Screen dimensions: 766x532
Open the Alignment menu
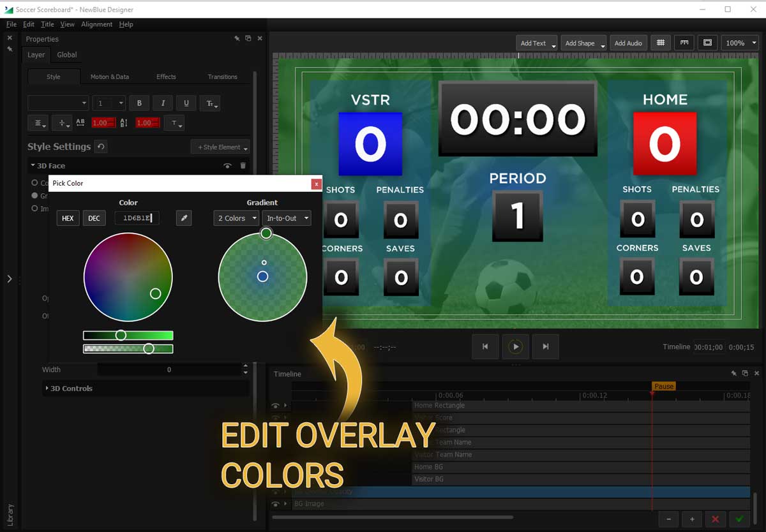96,24
